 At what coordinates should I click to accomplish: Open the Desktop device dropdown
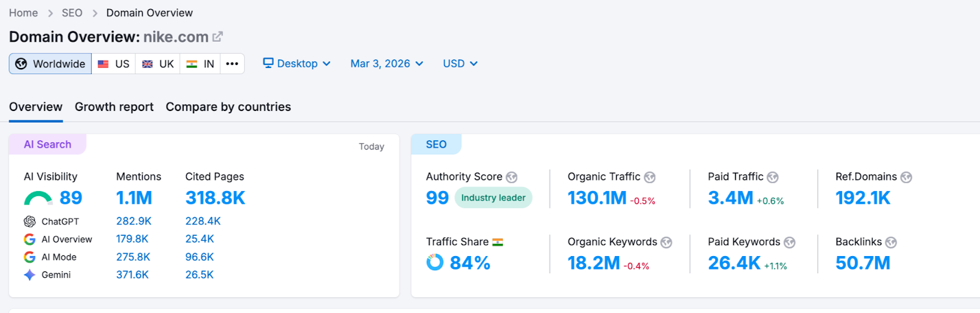point(297,64)
